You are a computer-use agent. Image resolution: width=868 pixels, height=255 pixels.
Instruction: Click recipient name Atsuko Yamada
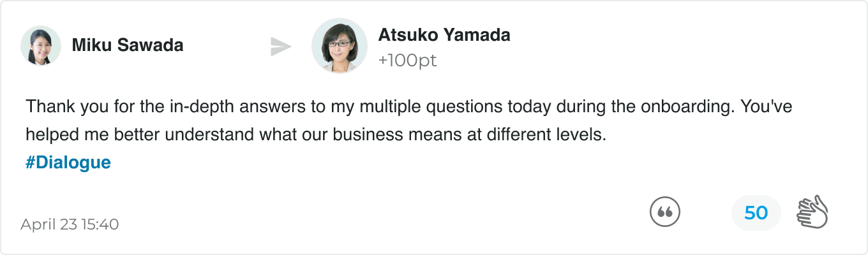[444, 35]
